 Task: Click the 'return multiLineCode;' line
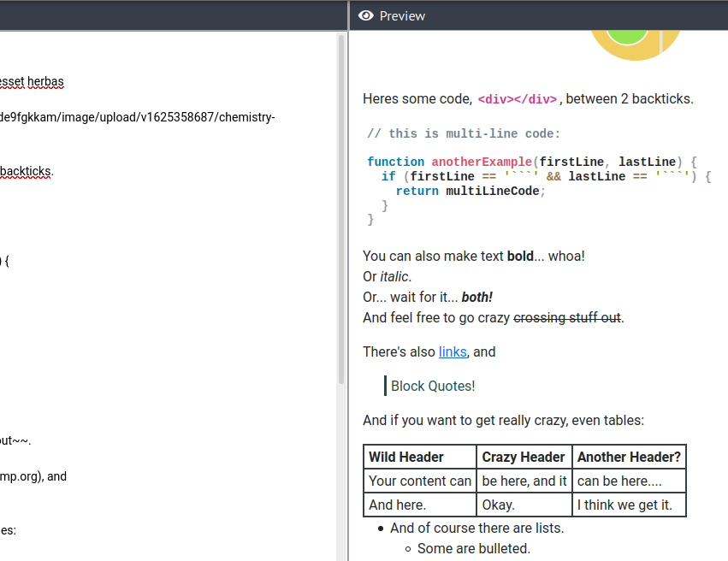(x=471, y=192)
